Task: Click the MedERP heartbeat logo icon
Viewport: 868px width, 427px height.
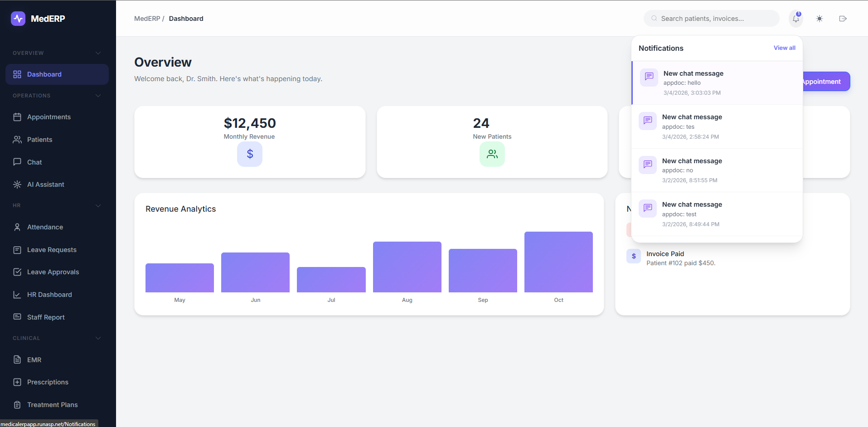Action: 18,19
